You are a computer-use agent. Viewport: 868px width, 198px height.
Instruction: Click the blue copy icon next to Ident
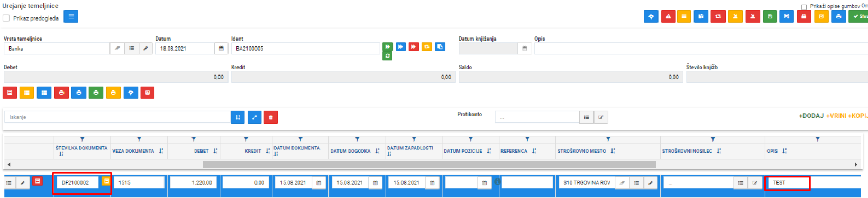coord(440,47)
